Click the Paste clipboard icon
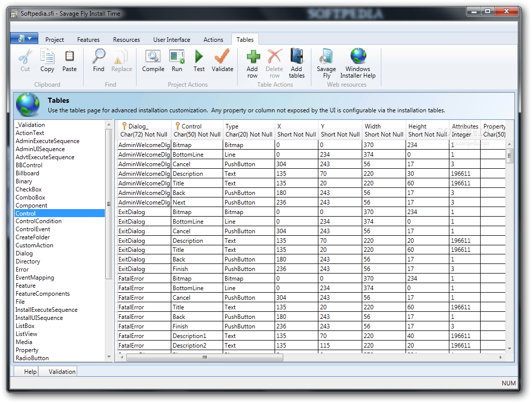The image size is (532, 403). (69, 56)
